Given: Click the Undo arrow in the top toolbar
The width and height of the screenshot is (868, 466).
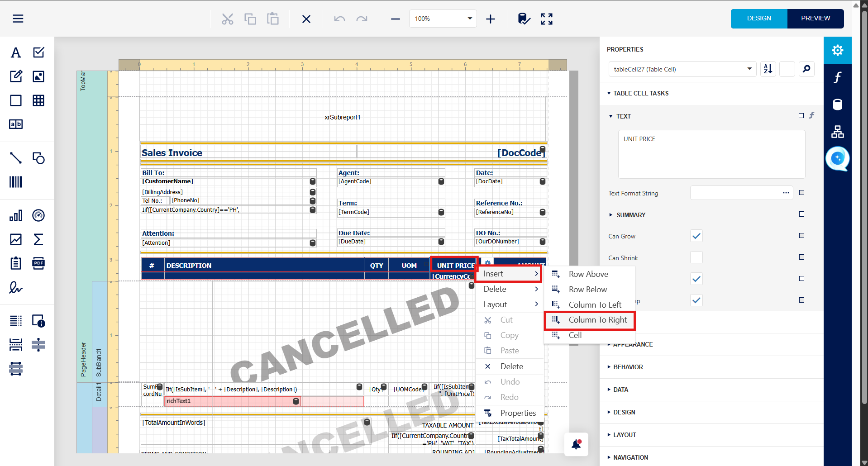Looking at the screenshot, I should tap(339, 19).
